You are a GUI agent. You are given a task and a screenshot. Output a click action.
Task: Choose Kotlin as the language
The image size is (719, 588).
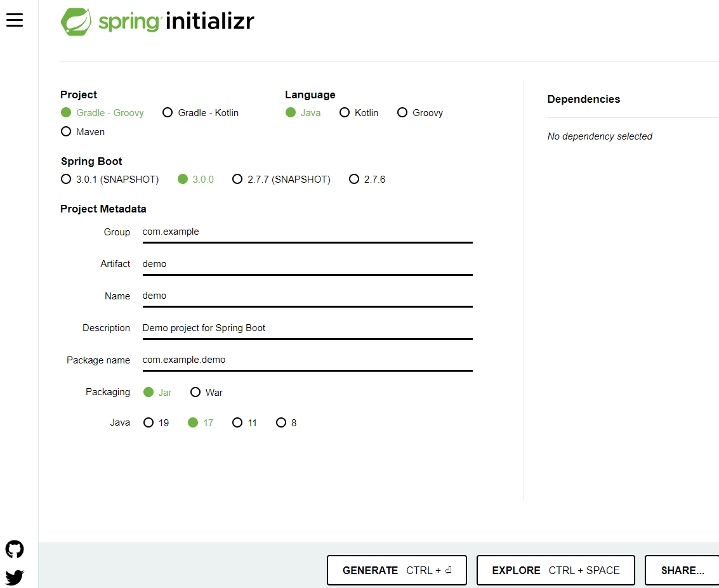(359, 113)
